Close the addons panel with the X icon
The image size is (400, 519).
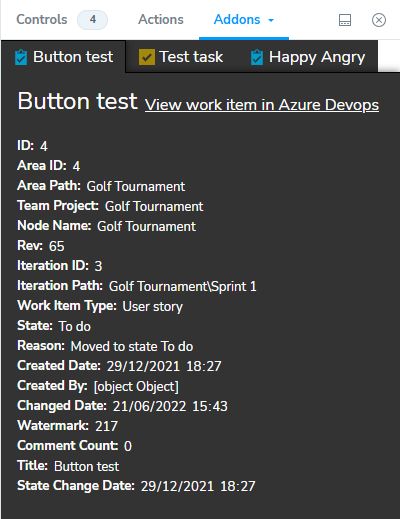(379, 20)
